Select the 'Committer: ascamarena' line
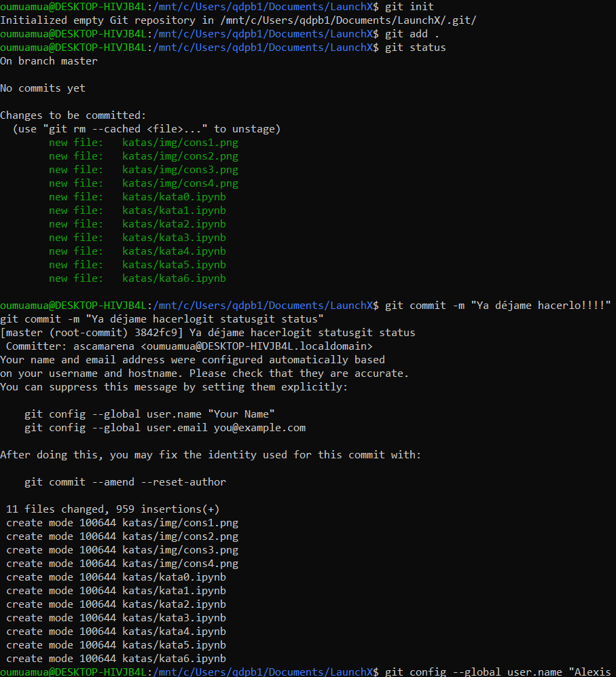616x677 pixels. pyautogui.click(x=189, y=346)
